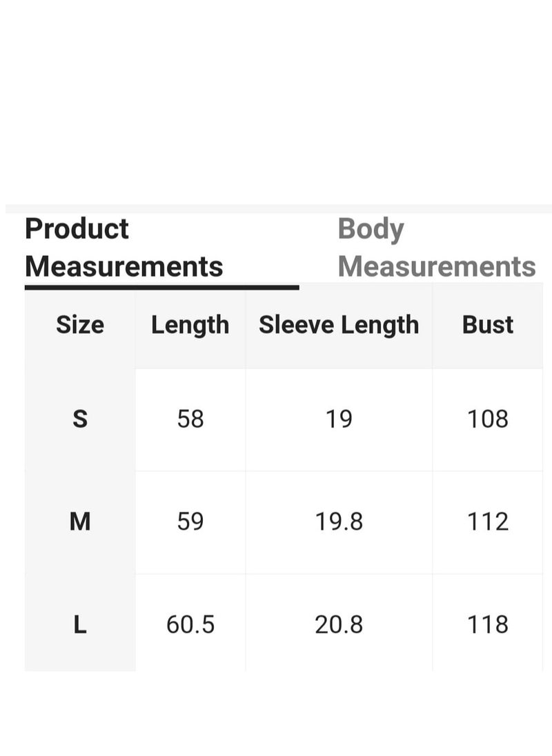Select the size L row label
Image resolution: width=552 pixels, height=756 pixels.
pos(80,624)
